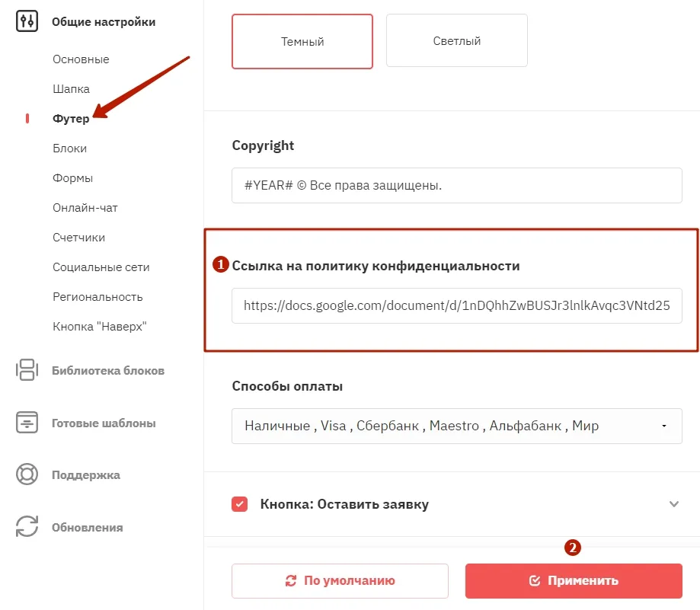This screenshot has width=700, height=610.
Task: Click the check icon inside Применить button
Action: (535, 580)
